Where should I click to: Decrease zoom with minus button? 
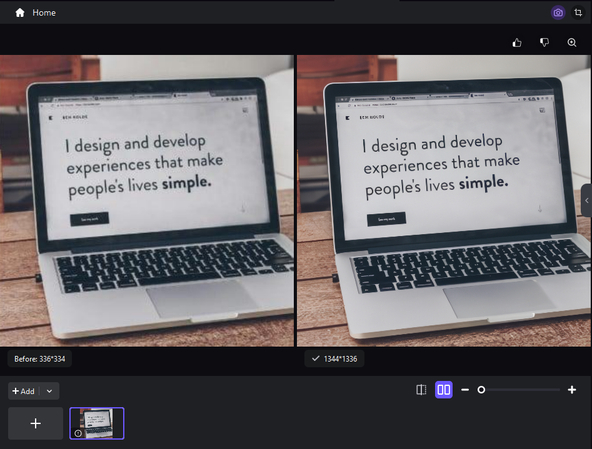point(465,390)
